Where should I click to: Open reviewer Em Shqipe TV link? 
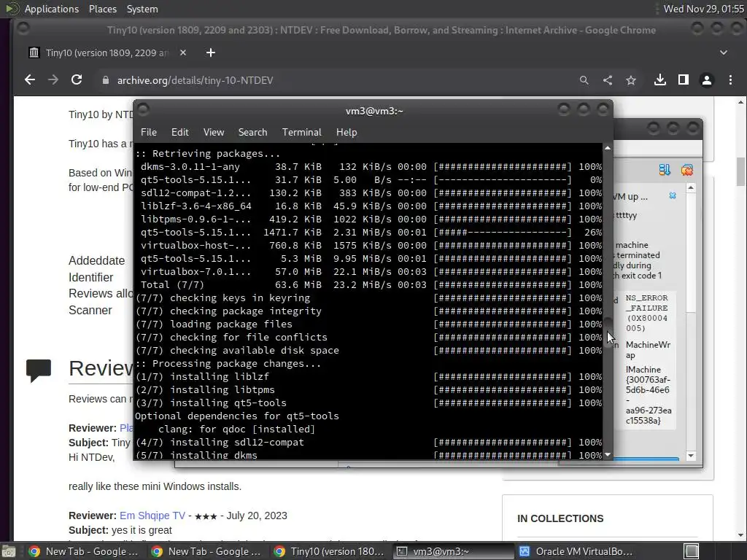pos(152,516)
